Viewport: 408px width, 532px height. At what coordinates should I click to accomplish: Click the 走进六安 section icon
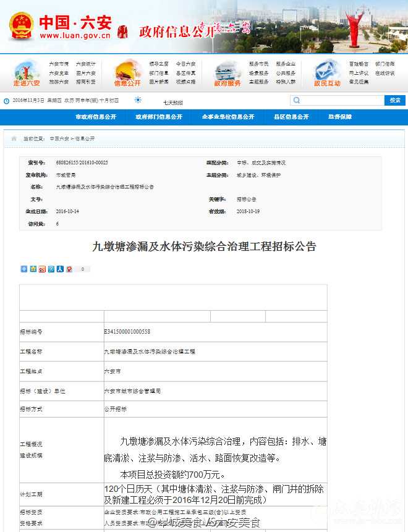[27, 72]
